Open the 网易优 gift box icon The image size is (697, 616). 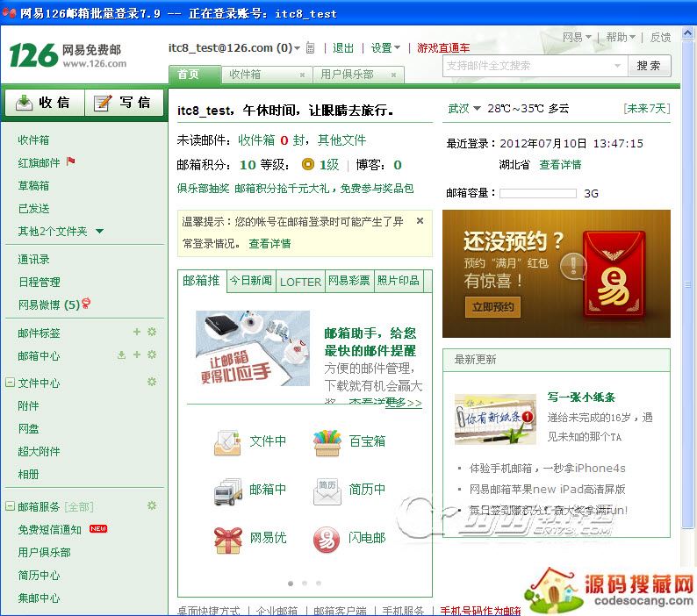coord(227,540)
